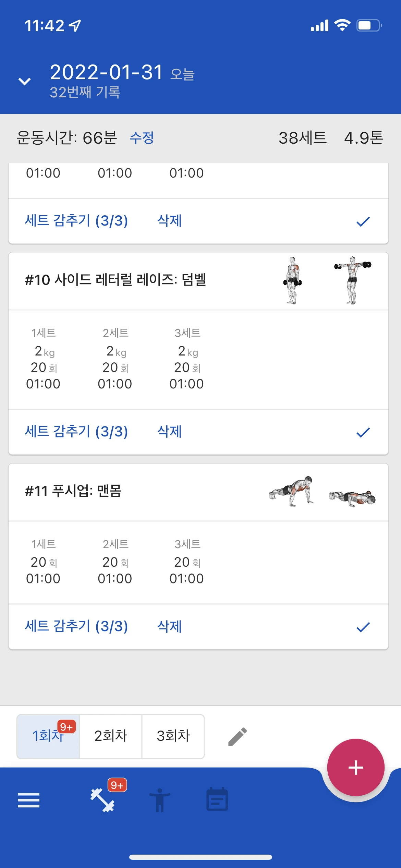Viewport: 401px width, 868px height.
Task: Toggle completion check on the top exercise card
Action: 363,221
